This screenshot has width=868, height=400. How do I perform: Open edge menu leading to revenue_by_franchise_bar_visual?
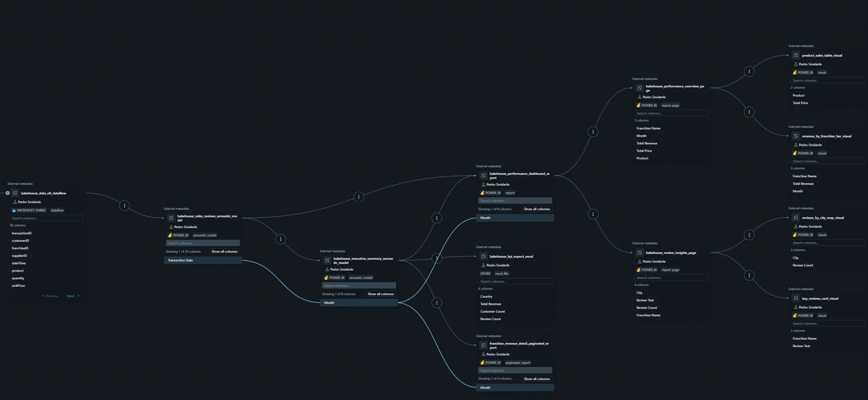coord(749,112)
